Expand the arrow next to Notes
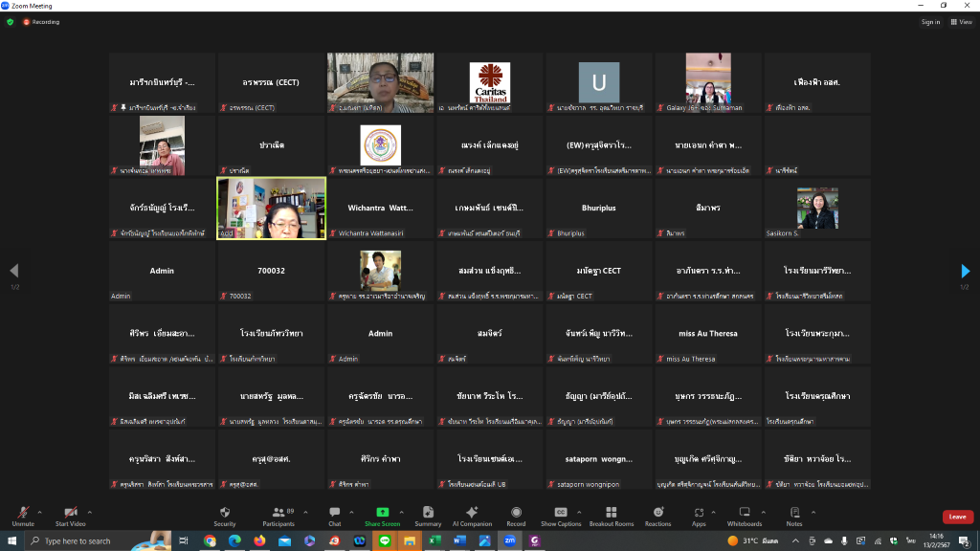 click(813, 513)
